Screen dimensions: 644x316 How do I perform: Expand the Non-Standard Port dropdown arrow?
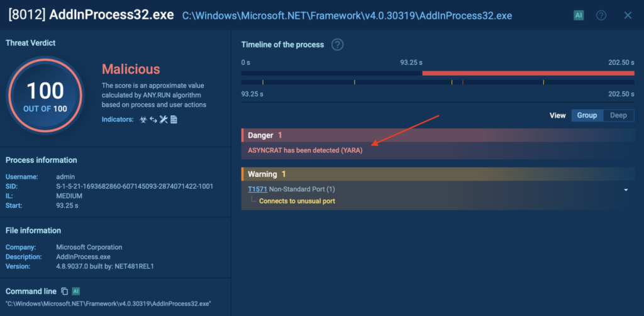(x=626, y=189)
